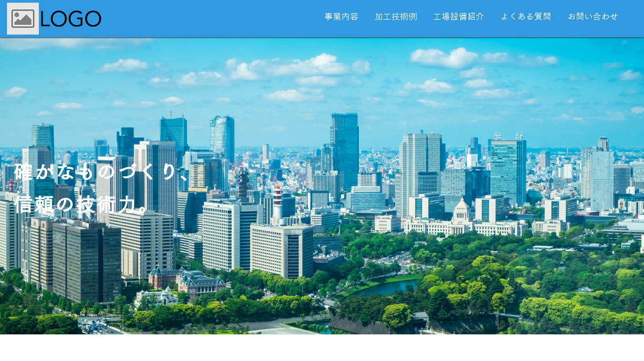Click the tall dark-blue central skyscraper
The image size is (644, 361).
[344, 151]
